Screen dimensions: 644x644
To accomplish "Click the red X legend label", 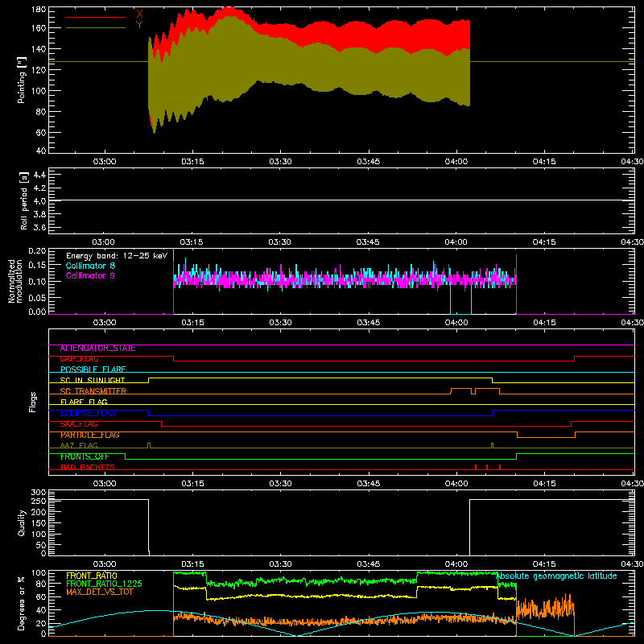I will [x=139, y=14].
